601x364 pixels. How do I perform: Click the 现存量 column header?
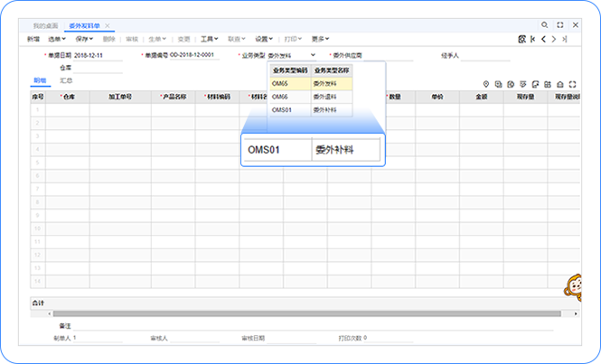pos(525,97)
